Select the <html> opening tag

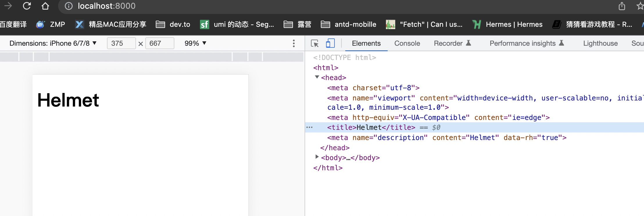[x=326, y=68]
